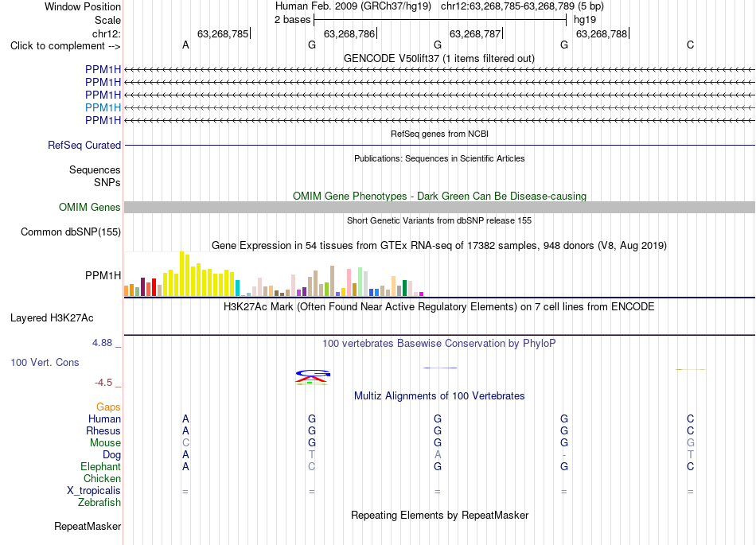Click the Mouse alignment row label
Image resolution: width=756 pixels, height=545 pixels.
tap(105, 443)
